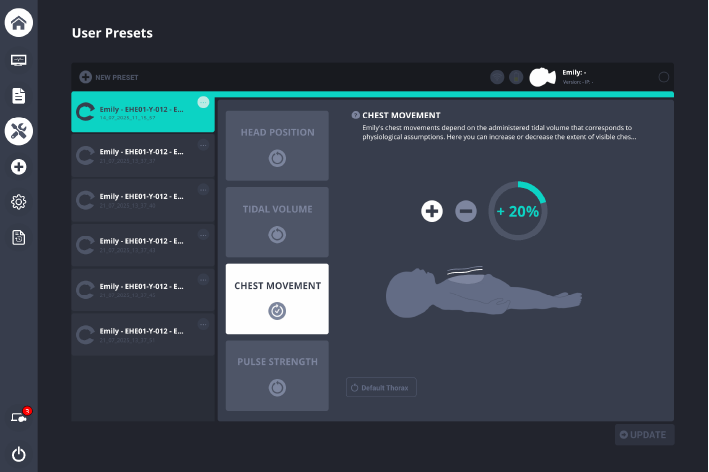Toggle the circle next to Emily header
Screen dimensions: 709x472
(x=664, y=77)
